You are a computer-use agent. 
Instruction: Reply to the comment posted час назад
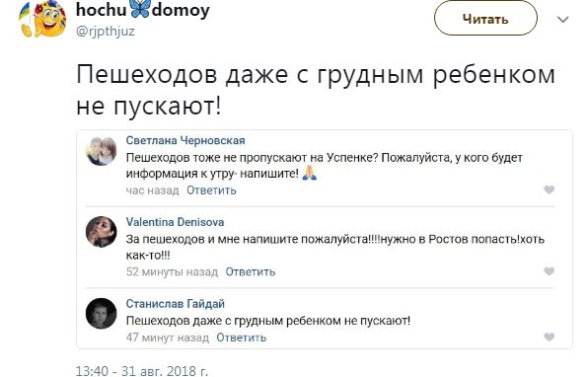click(211, 190)
